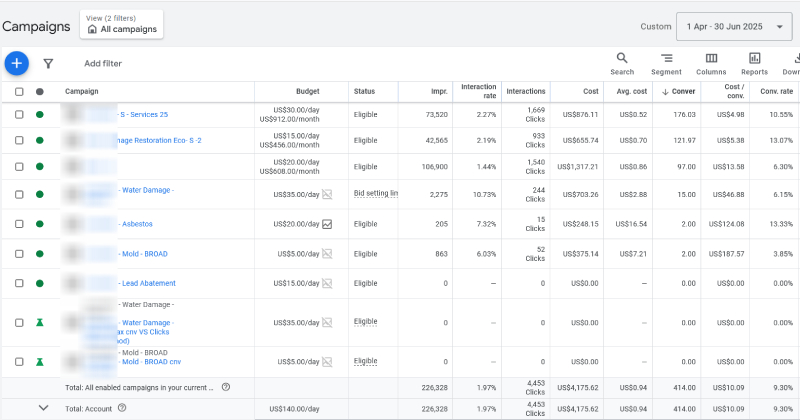The width and height of the screenshot is (800, 420).
Task: Open the Lead Abatement campaign link
Action: 148,283
